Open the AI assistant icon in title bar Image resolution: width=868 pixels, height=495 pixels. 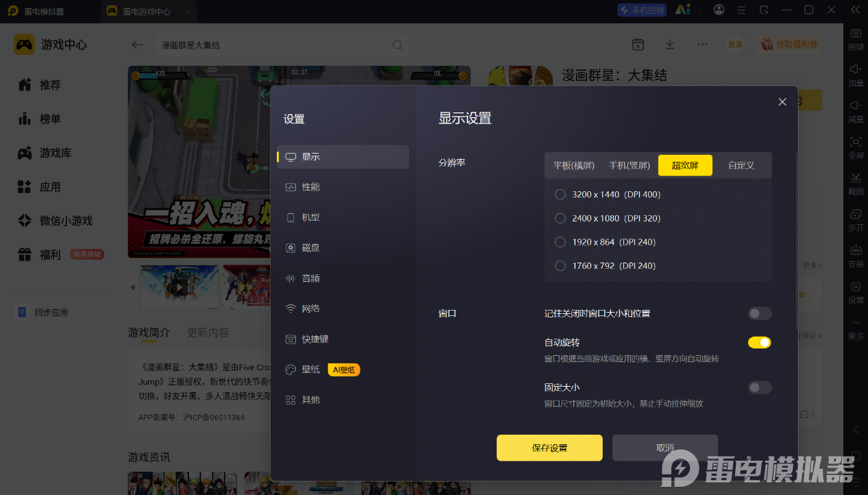click(x=682, y=10)
